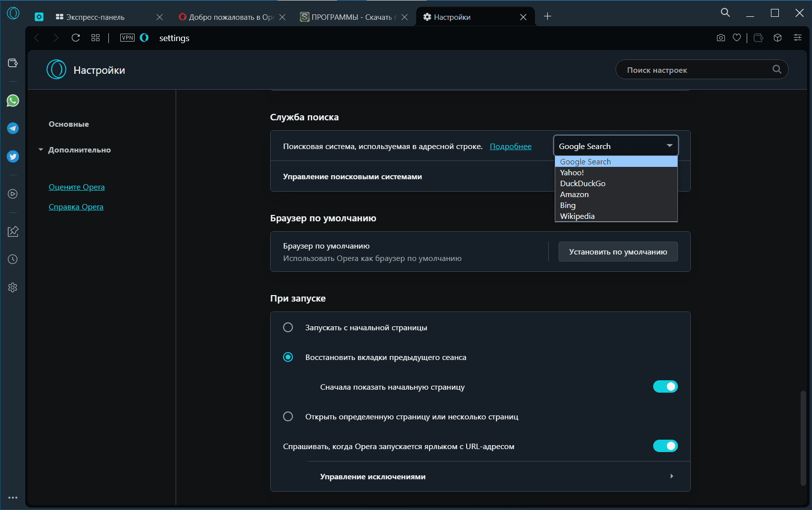The width and height of the screenshot is (812, 510).
Task: Click the search tabs magnifier icon
Action: tap(725, 13)
